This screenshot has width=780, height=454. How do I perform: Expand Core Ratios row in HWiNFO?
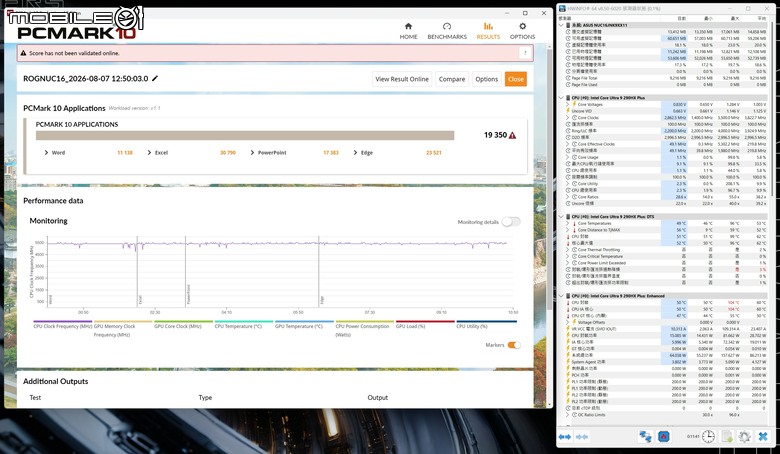click(x=568, y=197)
